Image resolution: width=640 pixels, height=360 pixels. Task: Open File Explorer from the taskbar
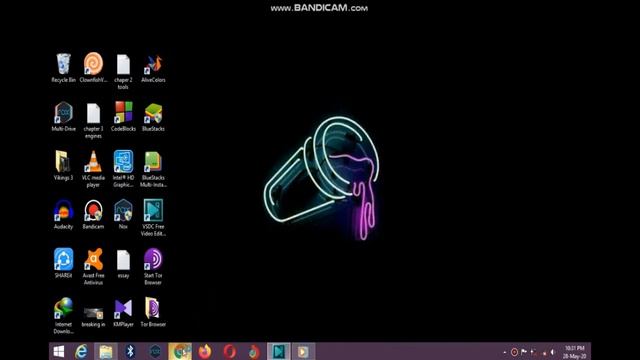point(106,351)
